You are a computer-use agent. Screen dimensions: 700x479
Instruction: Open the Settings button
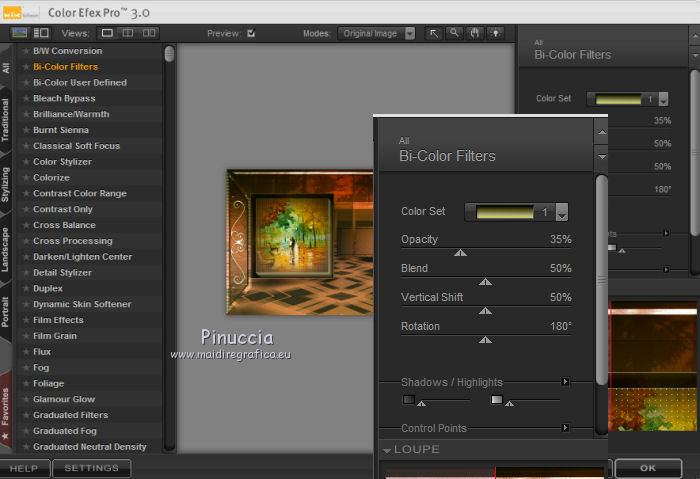coord(91,468)
